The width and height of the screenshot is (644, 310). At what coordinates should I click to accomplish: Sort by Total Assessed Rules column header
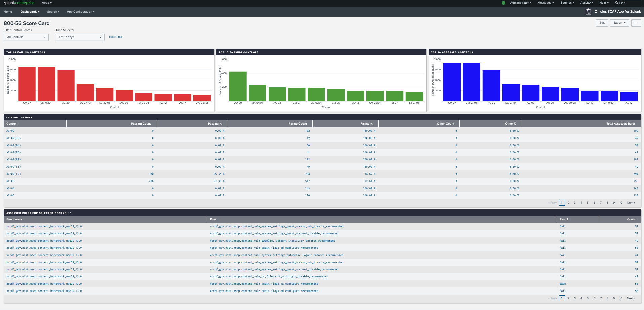(x=581, y=124)
